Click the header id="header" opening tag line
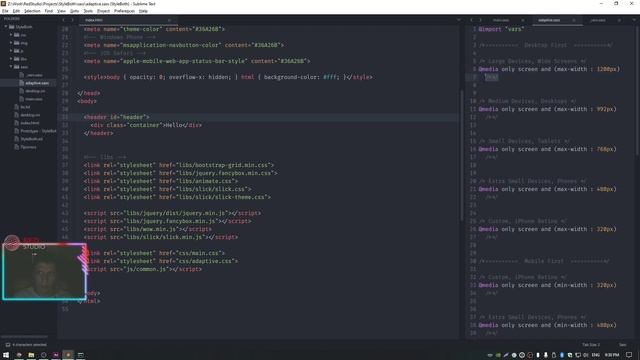The image size is (640, 360). coord(117,117)
